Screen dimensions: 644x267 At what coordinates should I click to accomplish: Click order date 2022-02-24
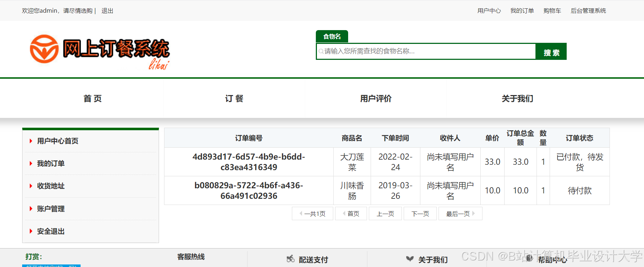395,162
